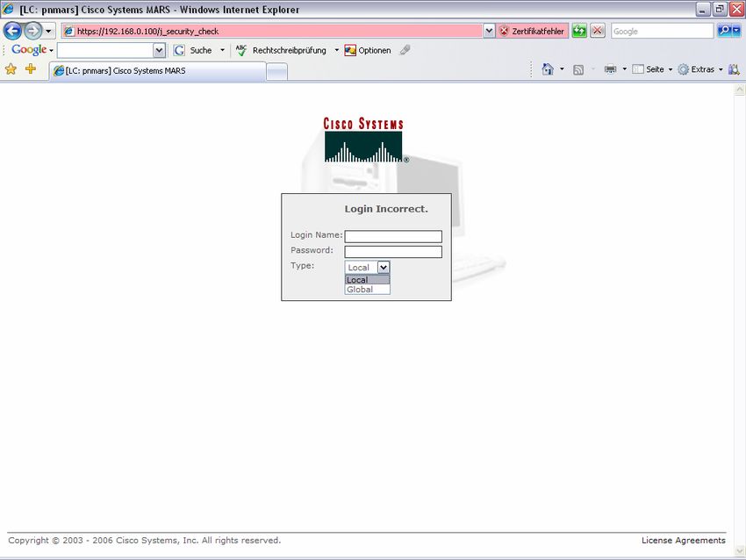The height and width of the screenshot is (560, 746).
Task: Minimize the Internet Explorer window
Action: (x=703, y=9)
